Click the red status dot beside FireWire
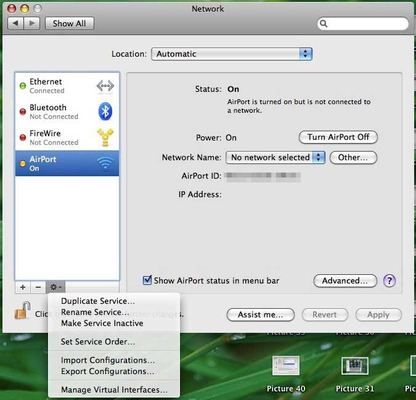 [23, 137]
